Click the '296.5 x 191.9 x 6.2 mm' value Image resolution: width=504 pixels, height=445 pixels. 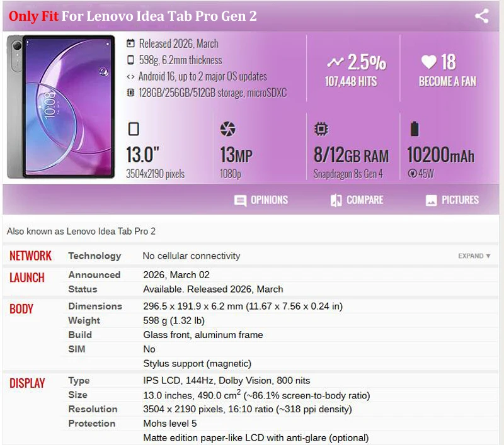tap(193, 307)
